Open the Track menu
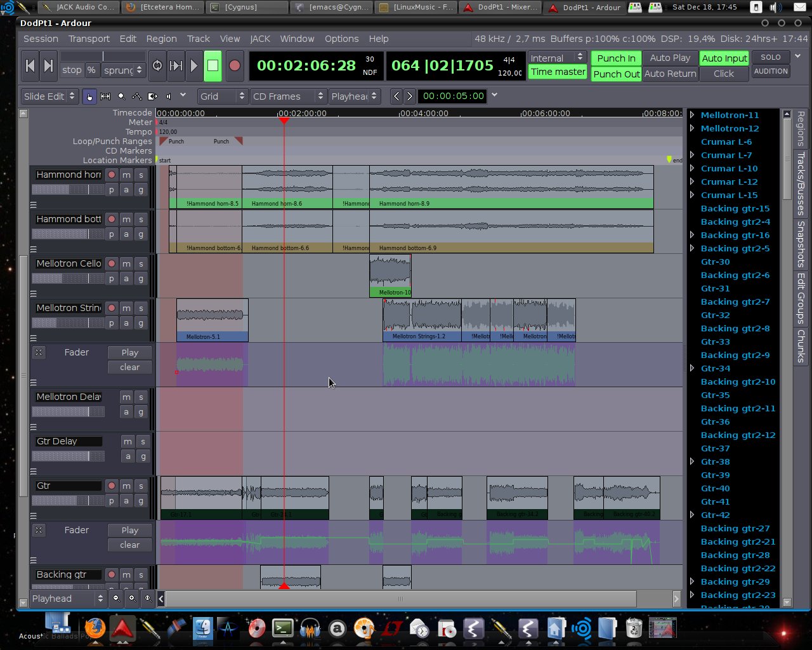Viewport: 812px width, 650px height. coord(199,39)
